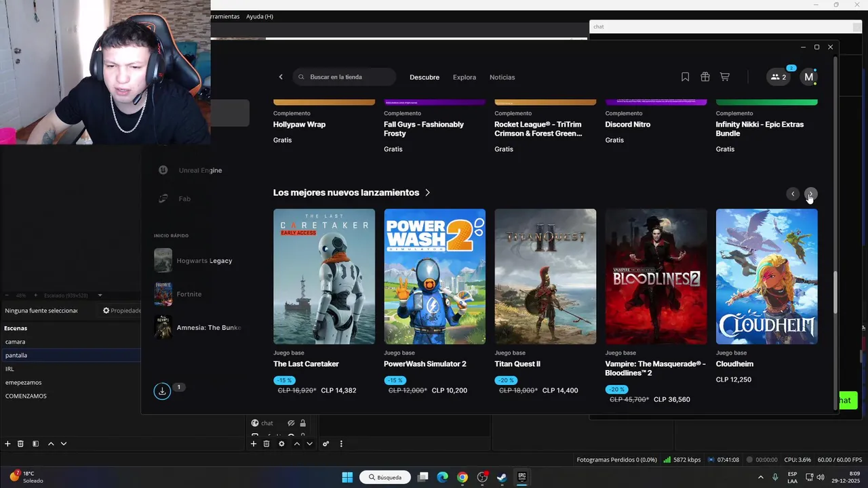Switch to the Descubre tab
868x488 pixels.
[x=425, y=77]
